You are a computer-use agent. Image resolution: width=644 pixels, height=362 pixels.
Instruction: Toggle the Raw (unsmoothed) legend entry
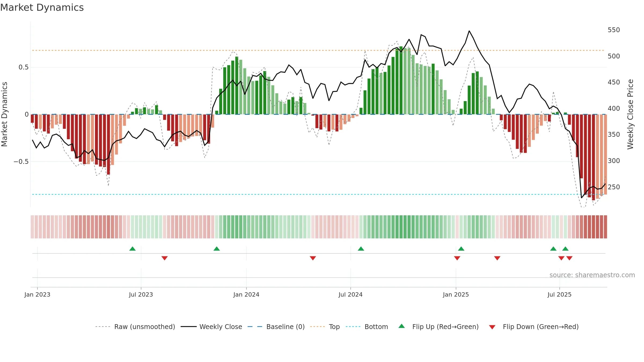pos(135,327)
